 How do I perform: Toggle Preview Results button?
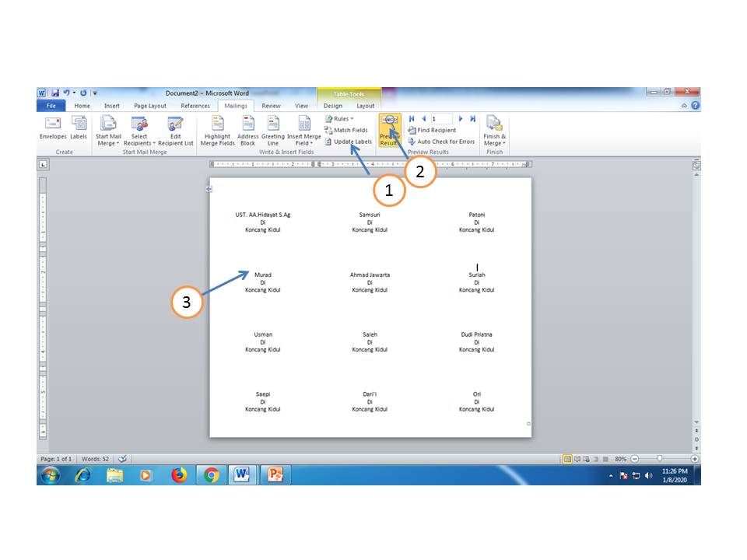click(x=390, y=131)
